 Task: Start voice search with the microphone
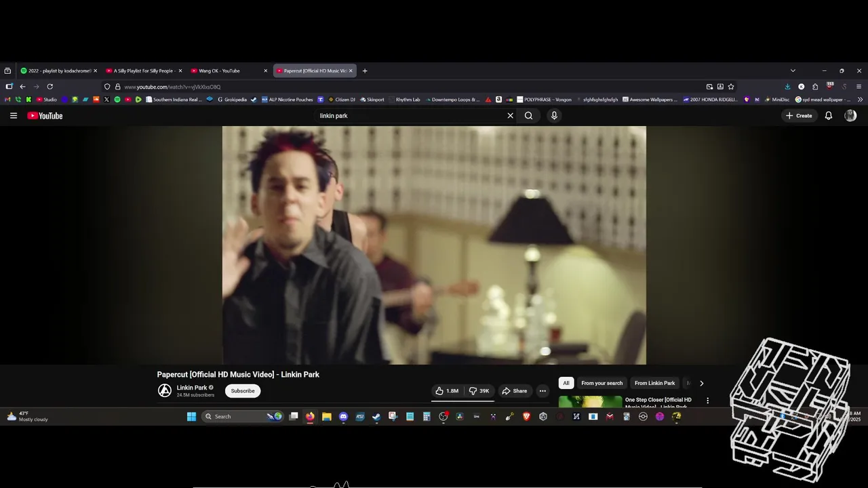pyautogui.click(x=554, y=116)
